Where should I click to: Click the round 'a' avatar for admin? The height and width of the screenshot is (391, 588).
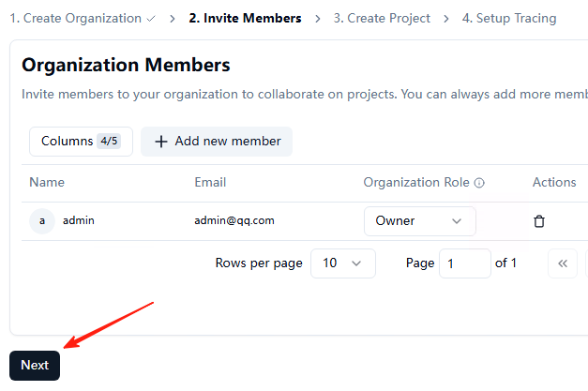point(41,221)
